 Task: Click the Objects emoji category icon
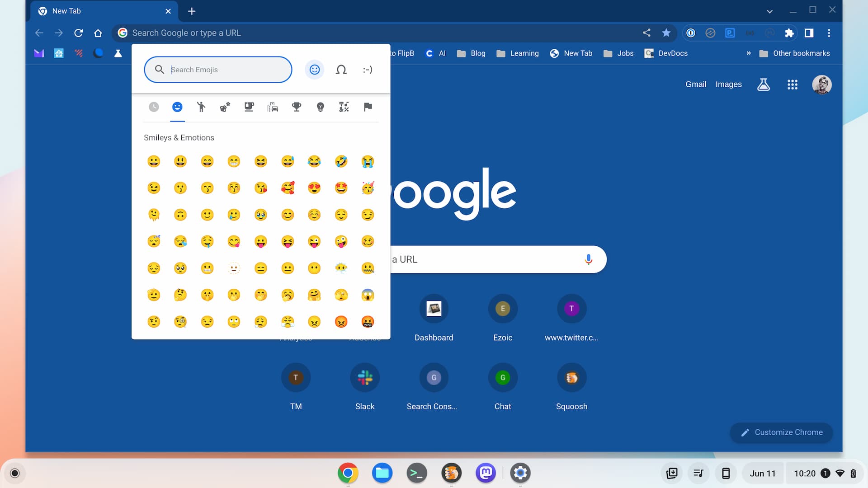point(320,107)
